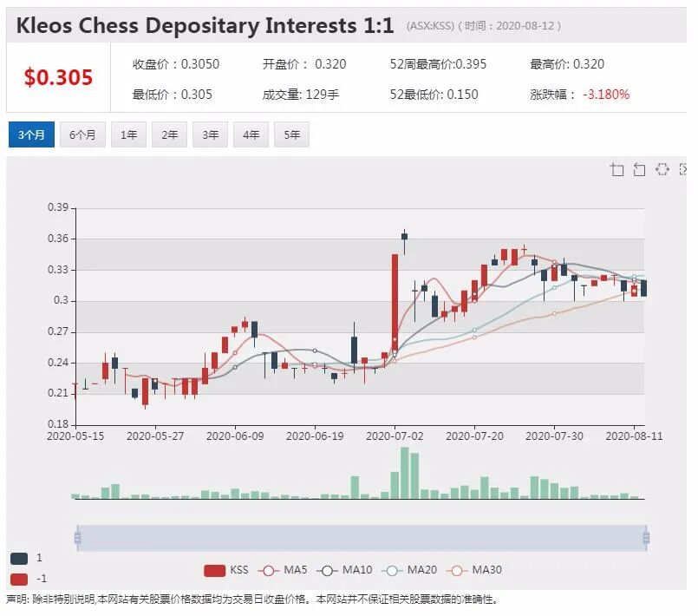Viewport: 698px width, 616px height.
Task: Click the 2020-06-09 x-axis date label
Action: click(x=235, y=436)
